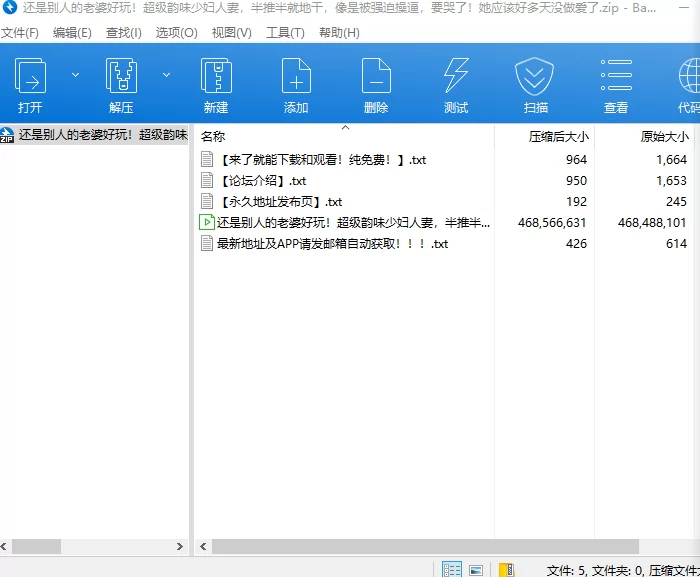Select the 【论坛介绍】.txt file
This screenshot has height=577, width=700.
pyautogui.click(x=263, y=181)
